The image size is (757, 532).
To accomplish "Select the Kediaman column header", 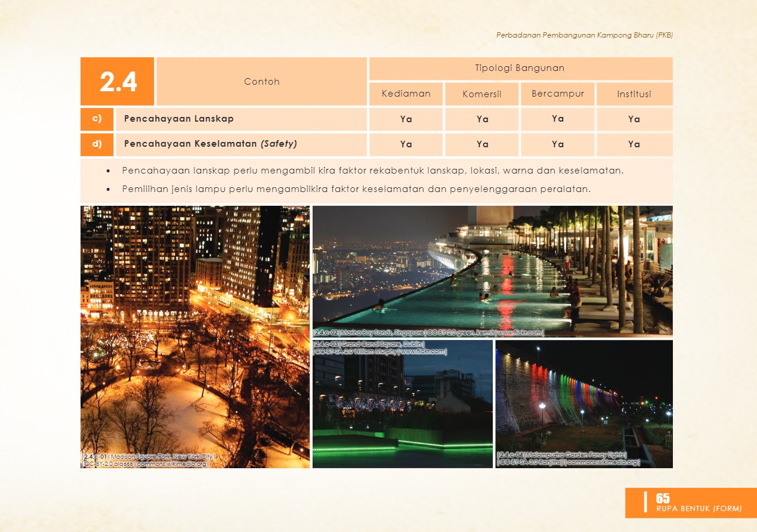I will (x=406, y=94).
